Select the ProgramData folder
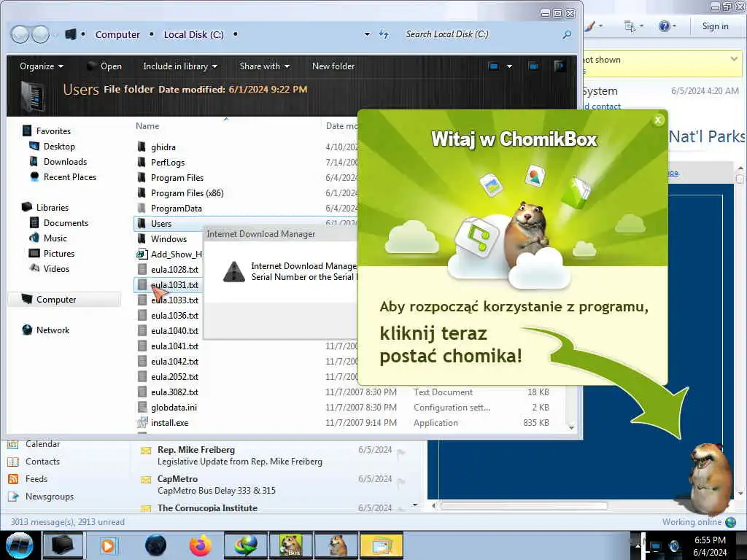This screenshot has width=747, height=560. pos(177,208)
